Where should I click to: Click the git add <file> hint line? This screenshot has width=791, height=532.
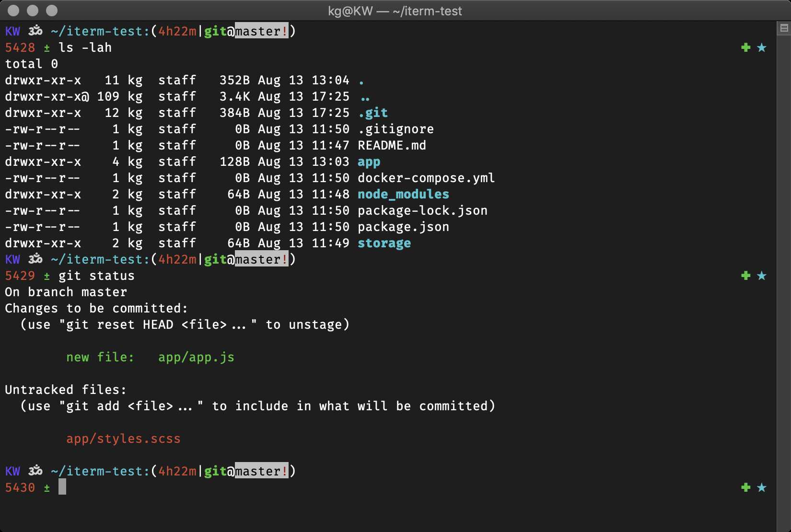258,406
